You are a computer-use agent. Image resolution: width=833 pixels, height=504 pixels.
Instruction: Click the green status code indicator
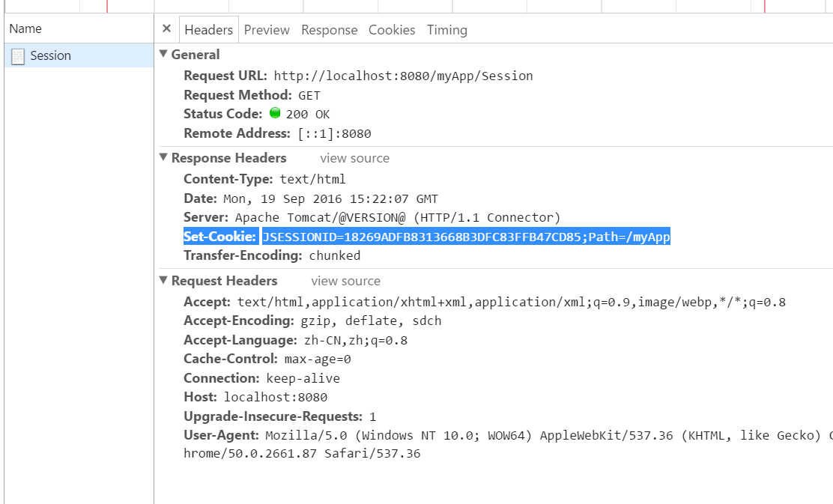click(x=275, y=112)
